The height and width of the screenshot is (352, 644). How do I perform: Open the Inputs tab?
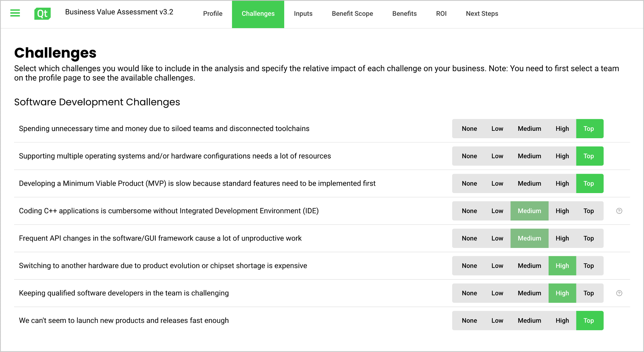coord(303,14)
